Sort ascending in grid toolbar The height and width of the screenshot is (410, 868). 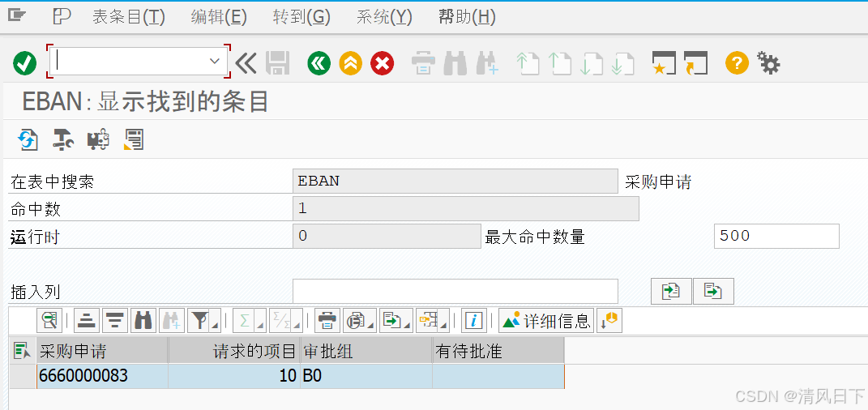click(x=87, y=320)
